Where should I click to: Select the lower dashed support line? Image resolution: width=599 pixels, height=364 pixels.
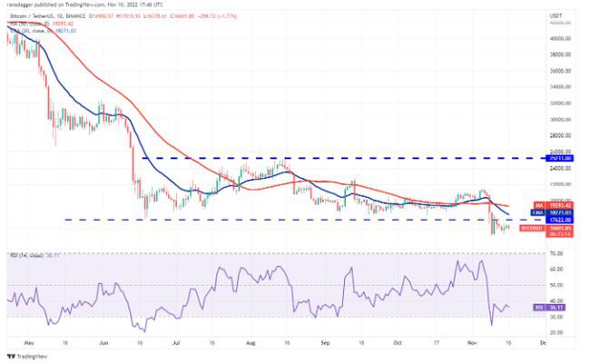[x=272, y=219]
